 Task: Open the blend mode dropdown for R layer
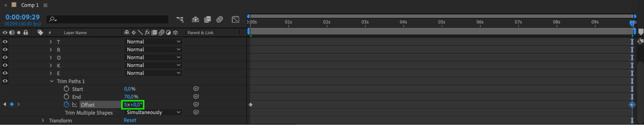coord(153,49)
